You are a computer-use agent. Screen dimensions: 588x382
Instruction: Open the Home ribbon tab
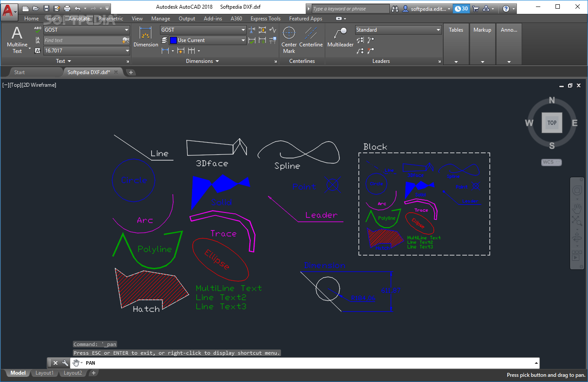pyautogui.click(x=31, y=19)
